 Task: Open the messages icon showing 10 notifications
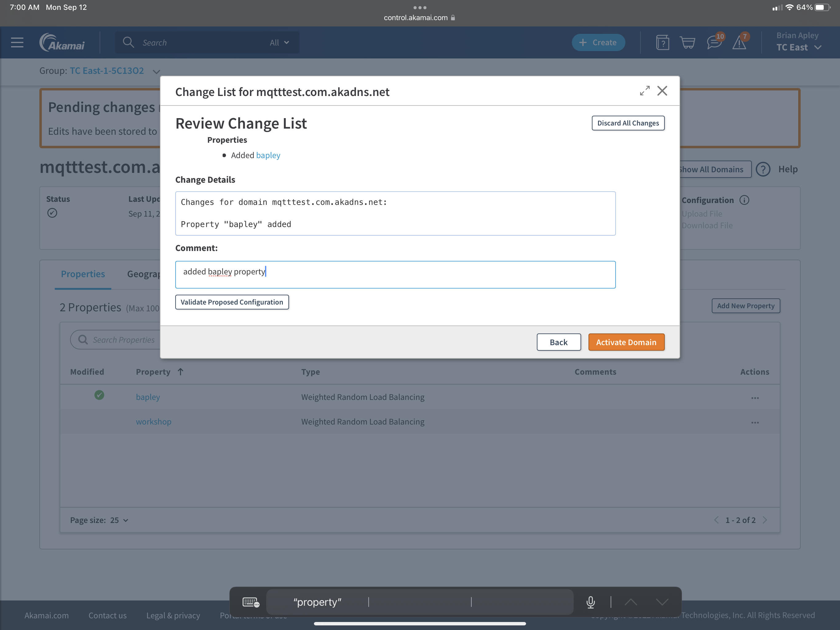tap(714, 42)
